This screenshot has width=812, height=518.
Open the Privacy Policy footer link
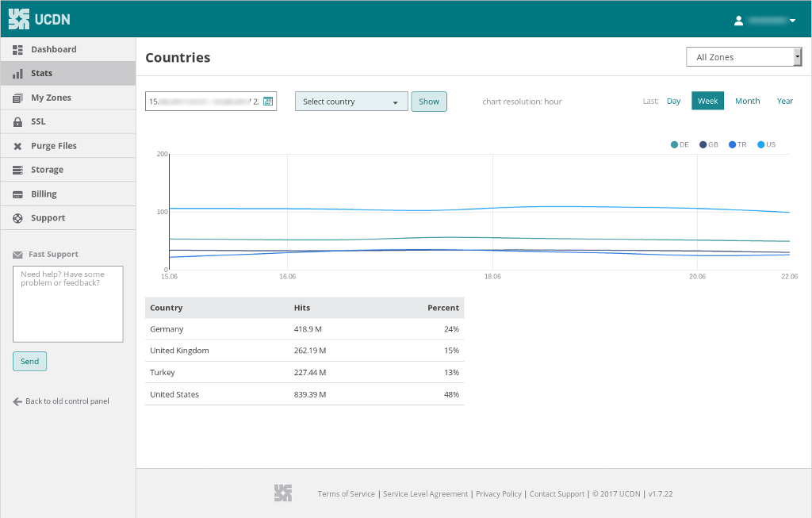pyautogui.click(x=499, y=494)
